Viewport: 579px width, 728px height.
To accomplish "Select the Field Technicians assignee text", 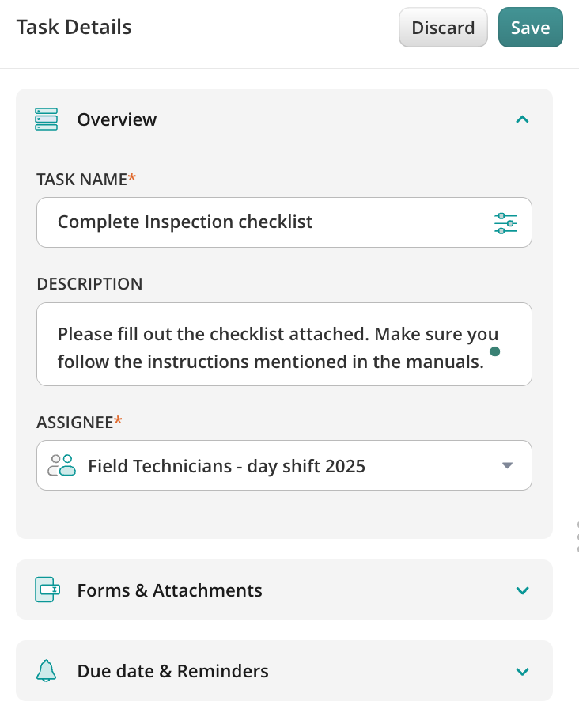I will (226, 466).
